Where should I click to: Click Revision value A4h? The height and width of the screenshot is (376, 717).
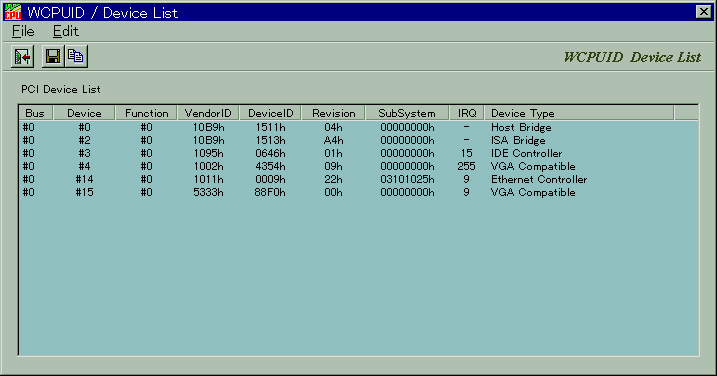(x=333, y=140)
